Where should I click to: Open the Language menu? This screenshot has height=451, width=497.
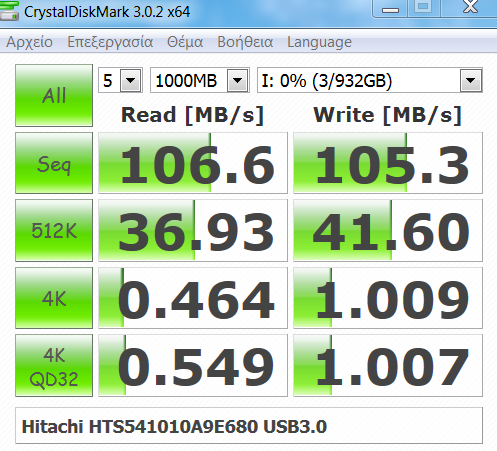319,42
